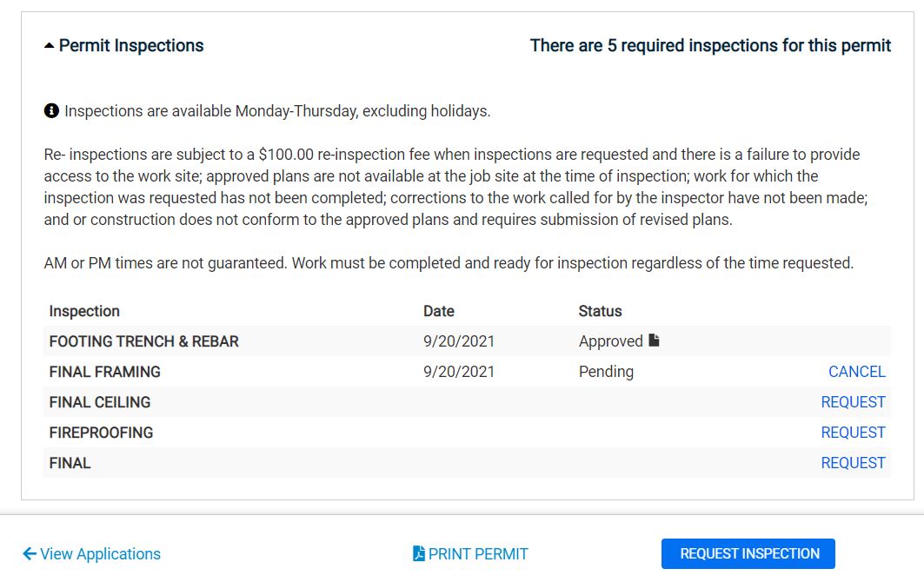Screen dimensions: 924x582
Task: Select the FOOTING TRENCH & REBAR row
Action: pyautogui.click(x=142, y=341)
